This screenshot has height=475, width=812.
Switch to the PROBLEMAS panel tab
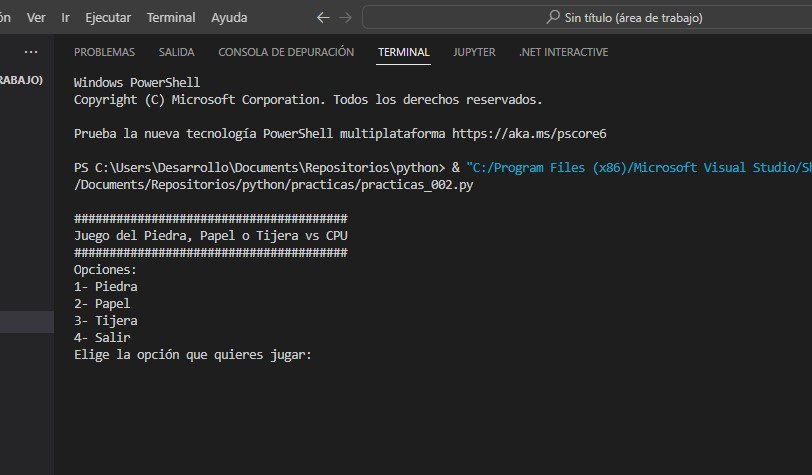tap(106, 52)
